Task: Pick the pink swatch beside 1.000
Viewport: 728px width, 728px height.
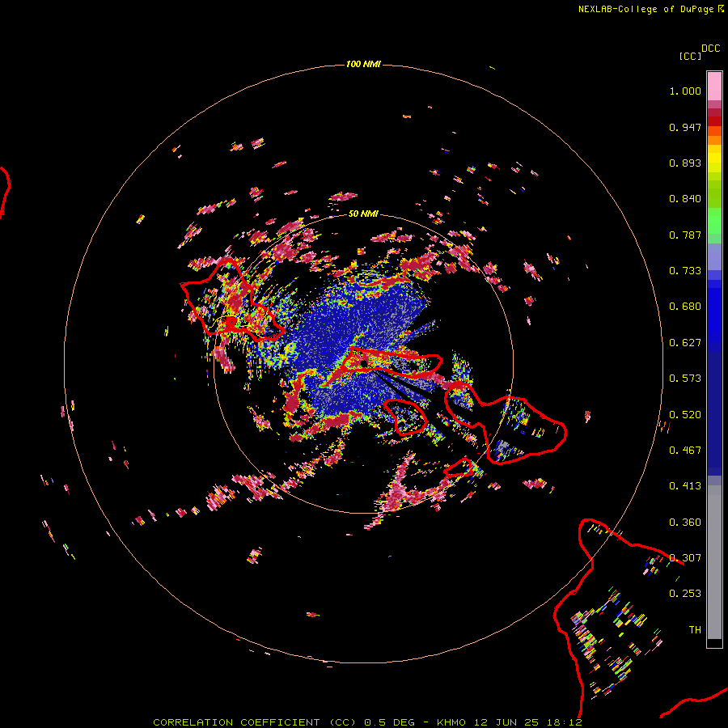Action: click(x=714, y=87)
